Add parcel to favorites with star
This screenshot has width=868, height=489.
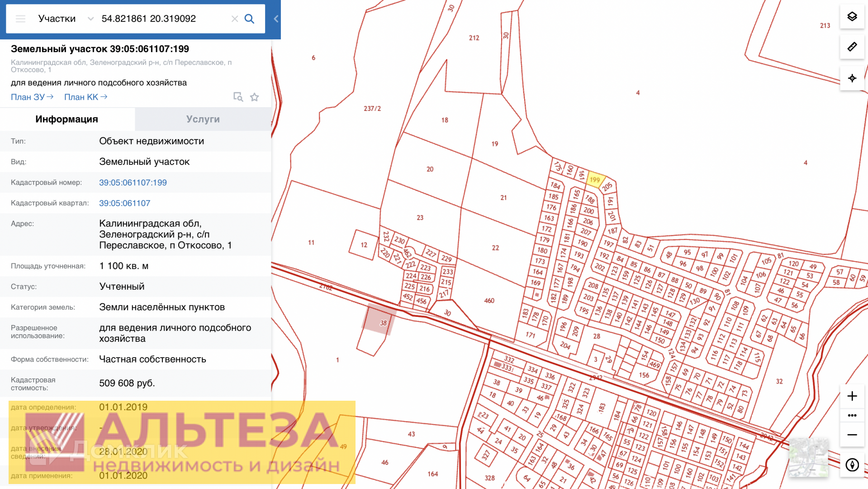coord(255,97)
